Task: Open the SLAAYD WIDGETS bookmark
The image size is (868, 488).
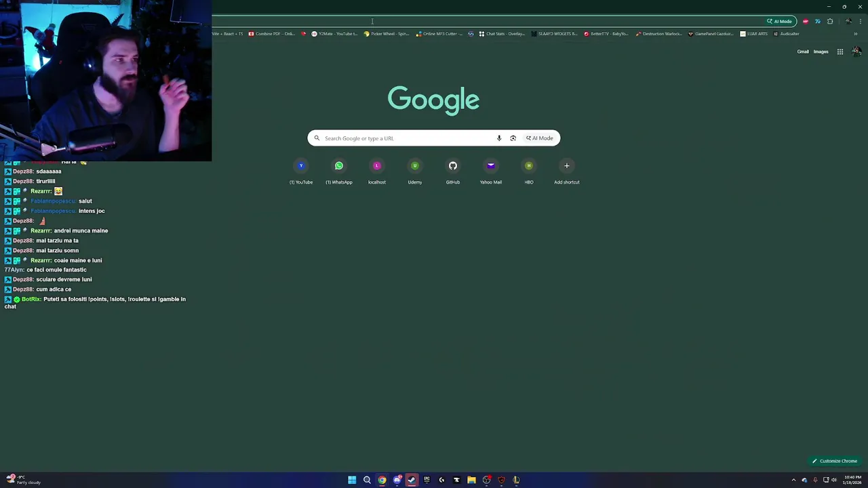Action: click(554, 34)
